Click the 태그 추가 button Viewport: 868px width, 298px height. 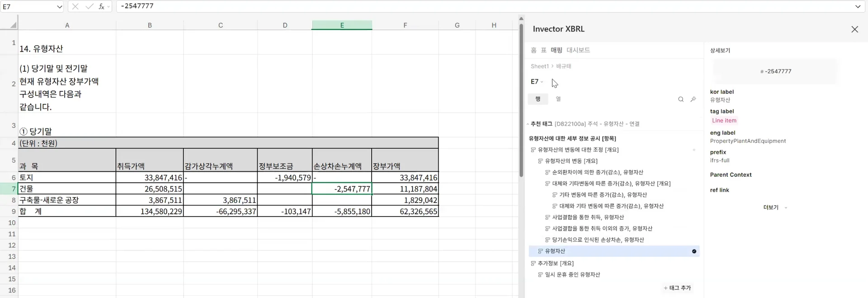coord(677,288)
